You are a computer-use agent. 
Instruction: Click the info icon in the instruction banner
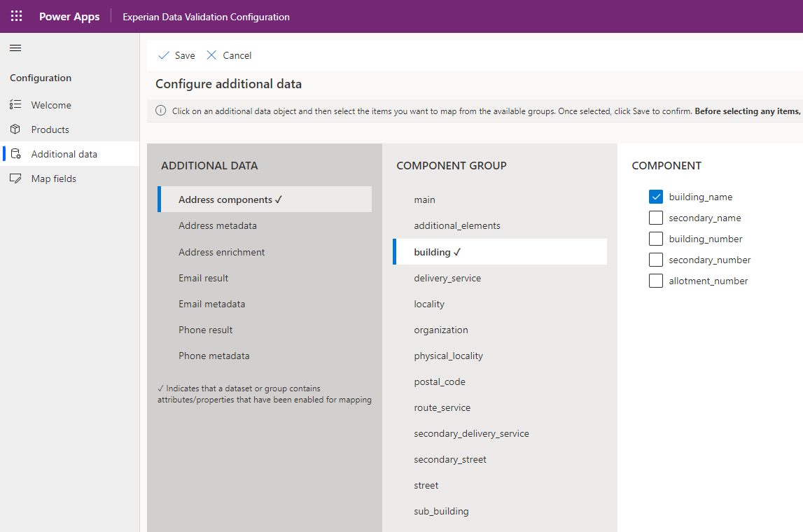[161, 111]
